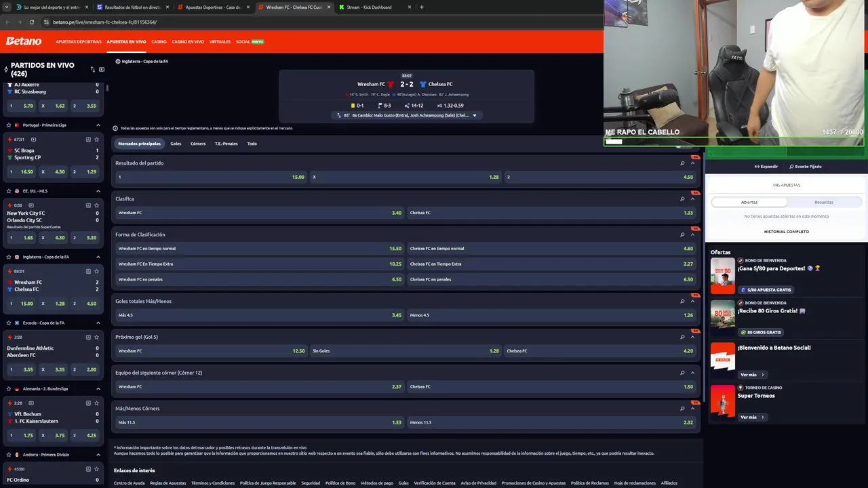This screenshot has width=868, height=488.
Task: Switch to Resueltas bets tab
Action: pos(824,202)
